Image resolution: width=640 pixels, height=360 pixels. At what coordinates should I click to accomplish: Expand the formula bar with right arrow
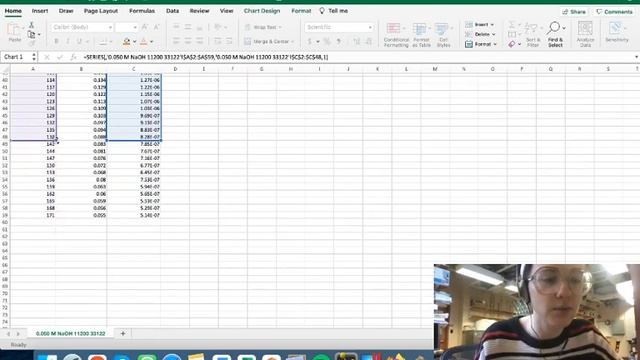pyautogui.click(x=636, y=57)
